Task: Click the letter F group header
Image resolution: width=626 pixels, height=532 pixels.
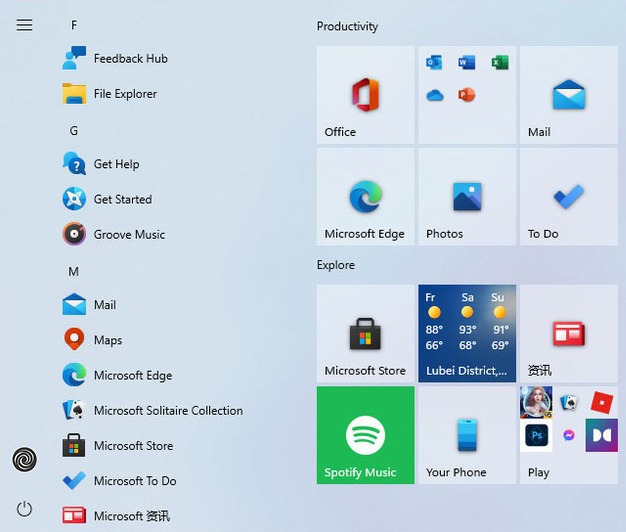Action: [74, 25]
